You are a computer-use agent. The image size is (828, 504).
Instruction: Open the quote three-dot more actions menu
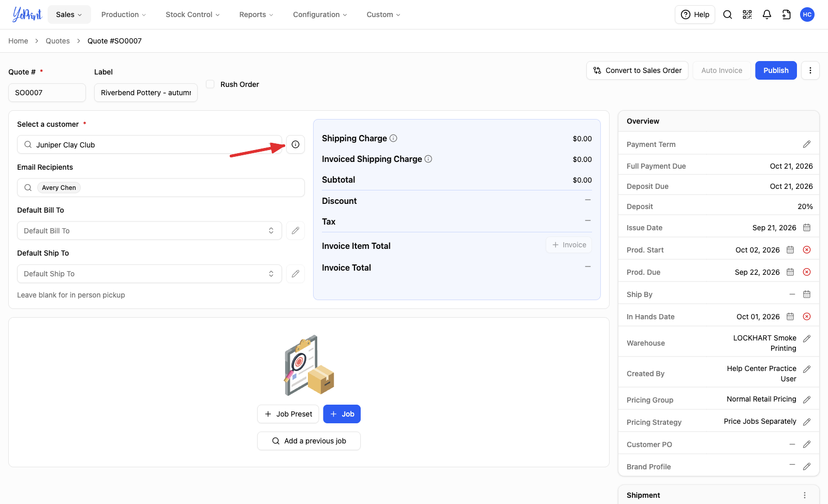[810, 70]
